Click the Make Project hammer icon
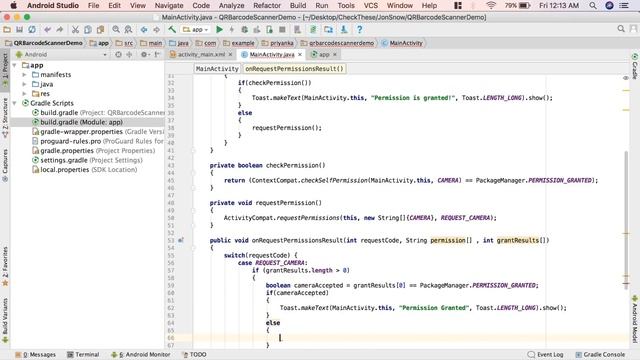The width and height of the screenshot is (640, 360). (x=172, y=29)
